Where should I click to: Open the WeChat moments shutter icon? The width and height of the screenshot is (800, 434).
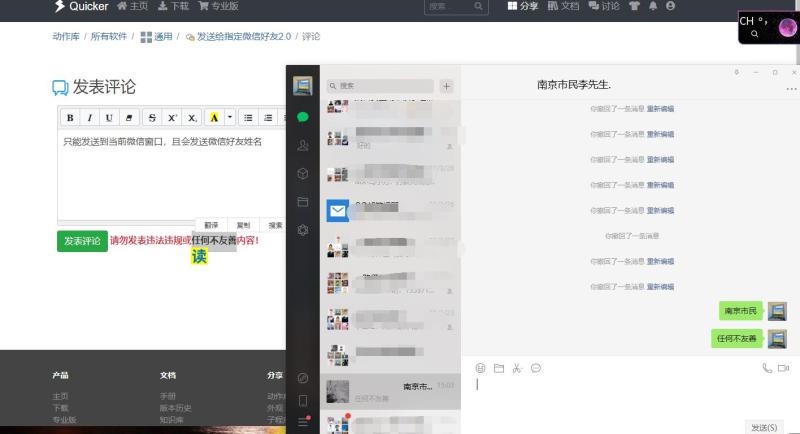click(x=303, y=230)
